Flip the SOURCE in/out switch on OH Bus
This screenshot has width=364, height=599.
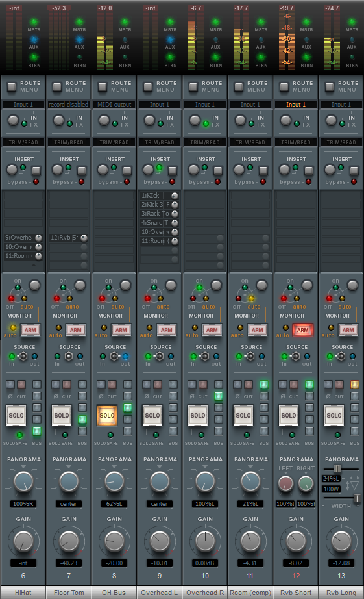(114, 357)
